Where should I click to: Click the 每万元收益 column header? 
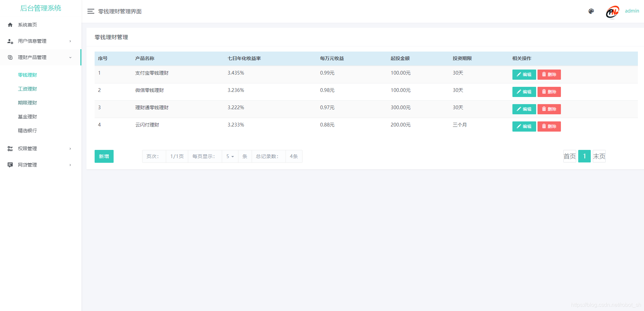tap(332, 58)
